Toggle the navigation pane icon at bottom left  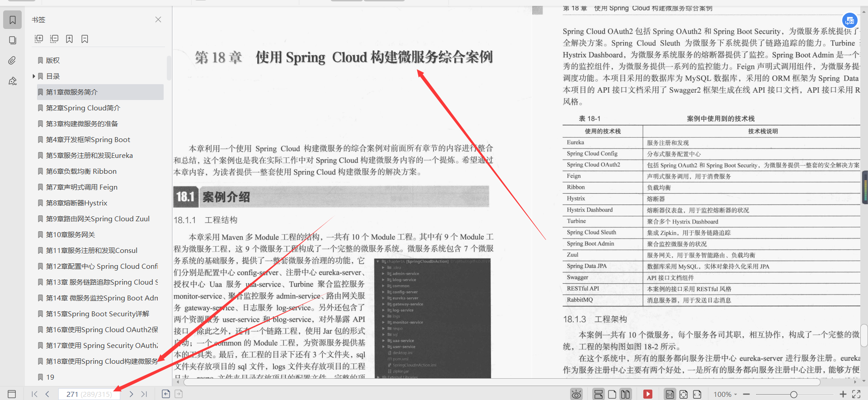pos(12,394)
